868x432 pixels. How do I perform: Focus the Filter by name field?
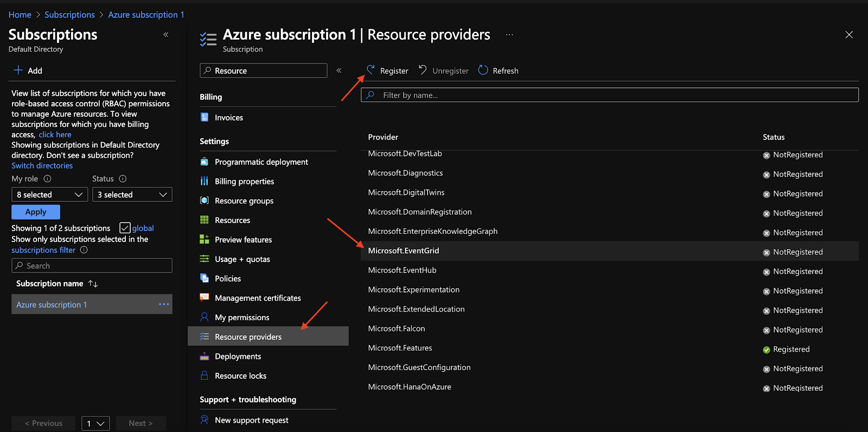click(610, 95)
